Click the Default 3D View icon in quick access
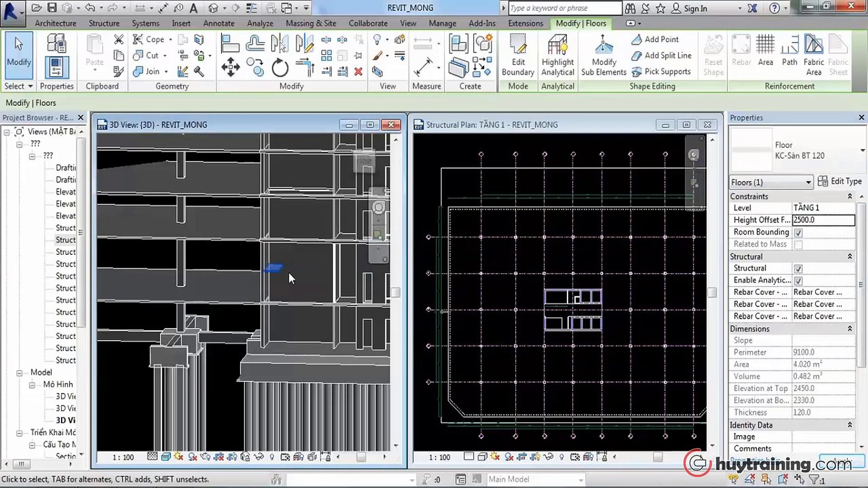 point(214,8)
